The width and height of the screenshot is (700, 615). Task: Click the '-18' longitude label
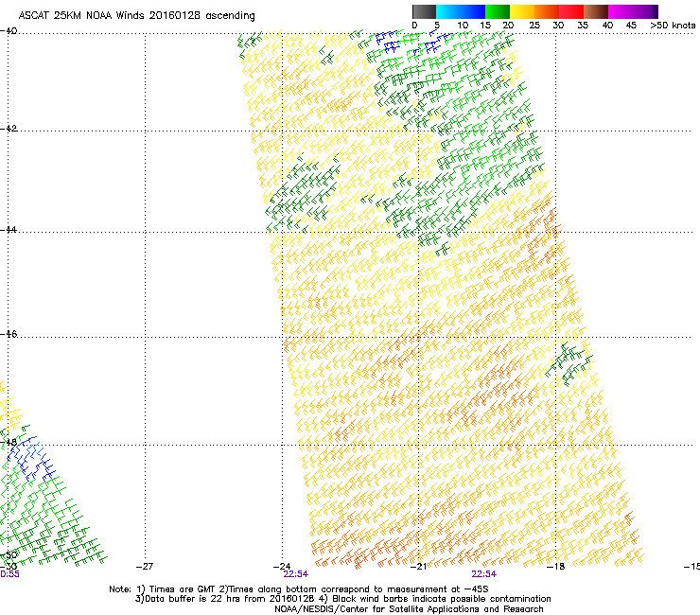(556, 567)
